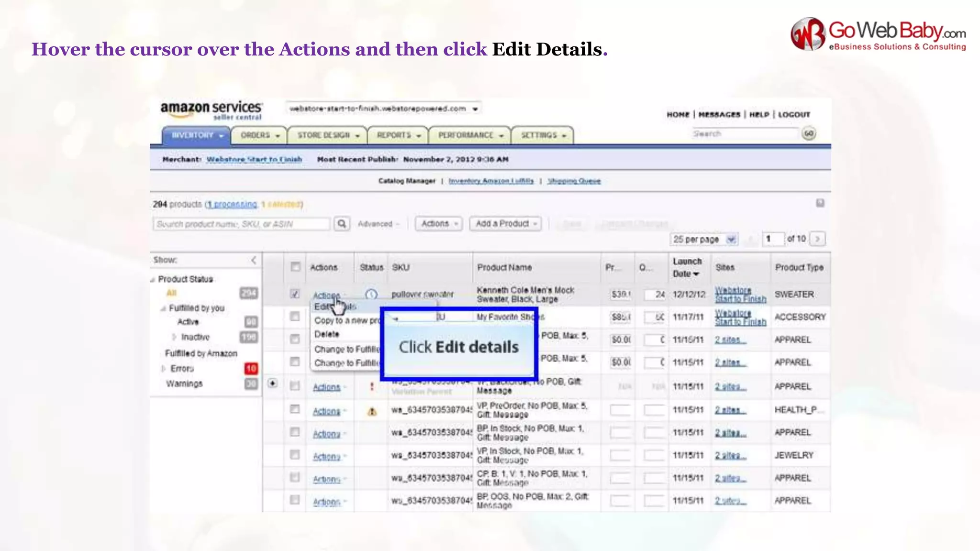Viewport: 980px width, 551px height.
Task: Click the LOGOUT link
Action: click(x=794, y=115)
